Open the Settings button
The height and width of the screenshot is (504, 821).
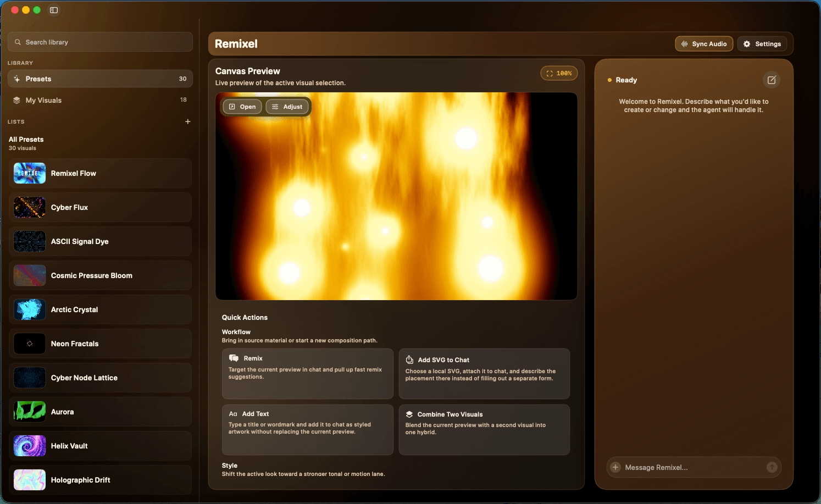762,44
